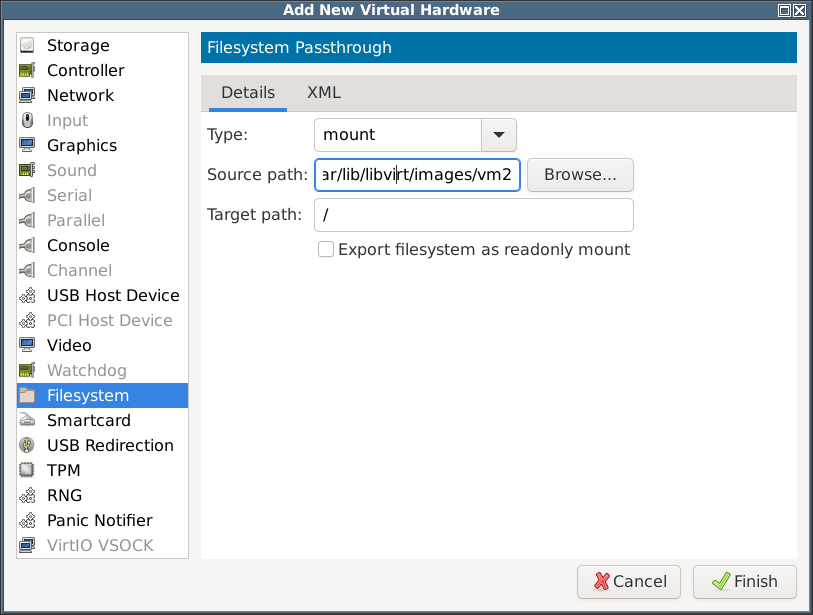Enable Export filesystem as readonly mount
The width and height of the screenshot is (813, 615).
pyautogui.click(x=326, y=249)
